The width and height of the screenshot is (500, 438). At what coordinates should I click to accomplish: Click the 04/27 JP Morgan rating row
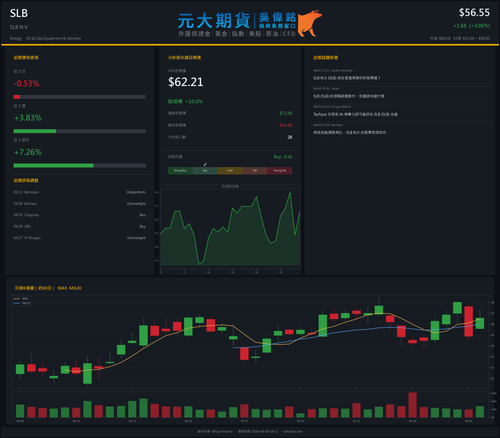click(79, 238)
